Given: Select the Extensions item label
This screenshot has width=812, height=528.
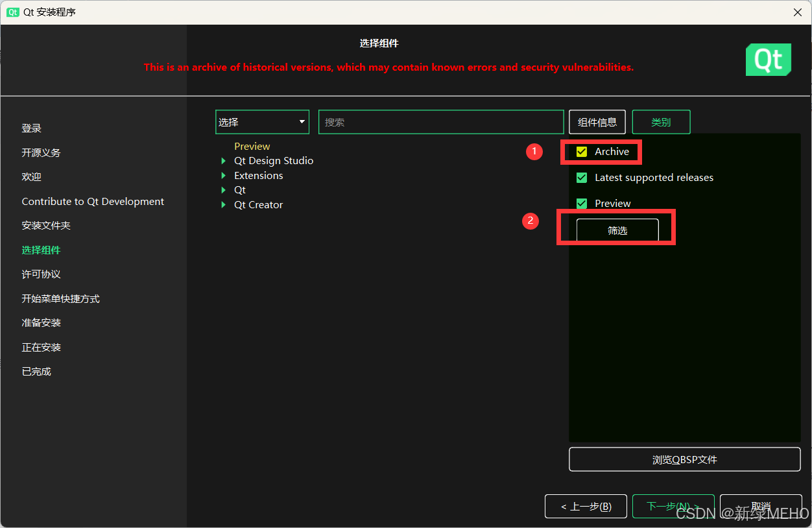Looking at the screenshot, I should pos(259,176).
